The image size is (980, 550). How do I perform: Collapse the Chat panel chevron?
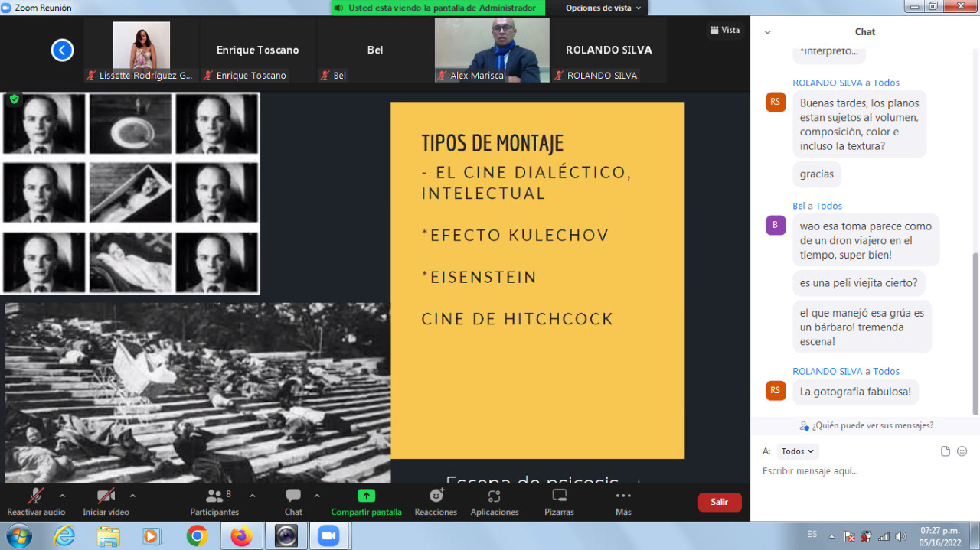(768, 32)
